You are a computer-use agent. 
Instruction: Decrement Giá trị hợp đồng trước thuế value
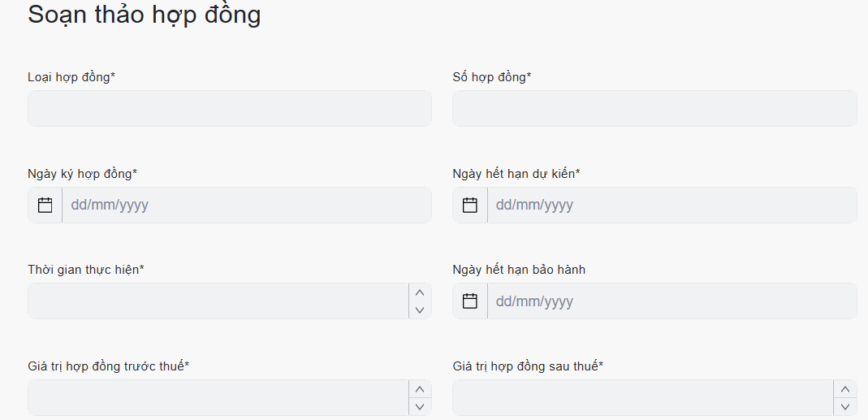click(x=420, y=406)
